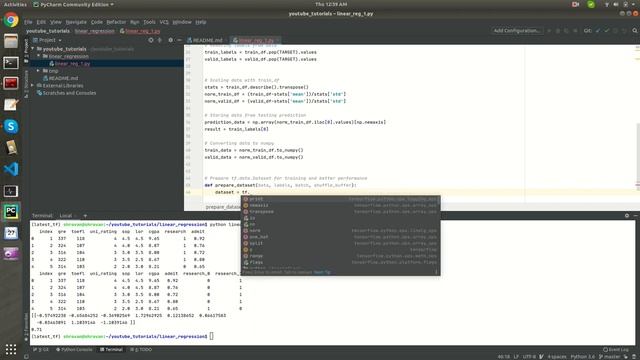Expand External Libraries node
The image size is (640, 360).
(x=33, y=85)
